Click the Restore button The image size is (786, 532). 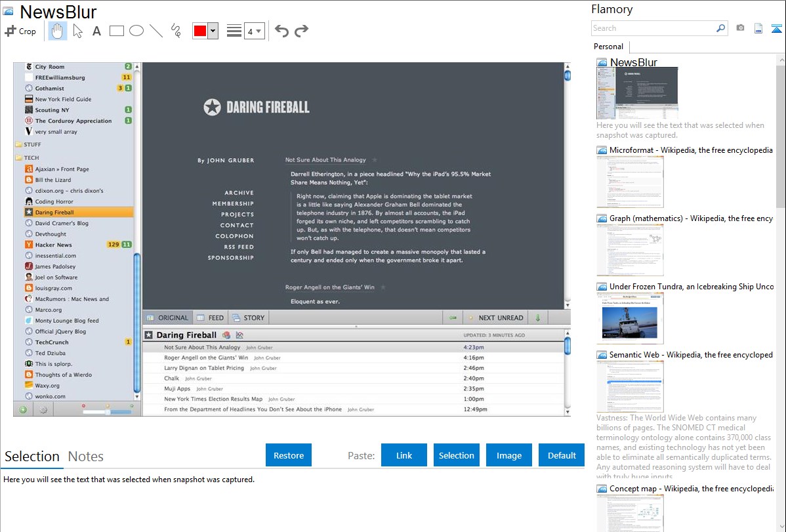click(289, 455)
